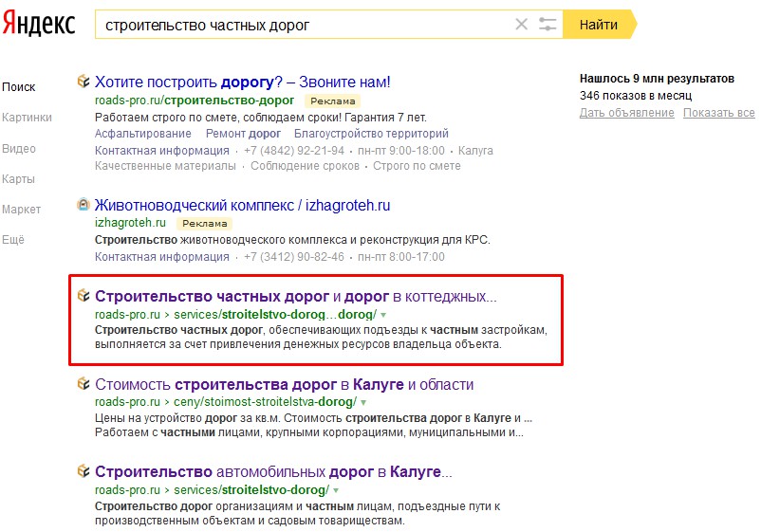Click the 'Найти' search button

[599, 25]
